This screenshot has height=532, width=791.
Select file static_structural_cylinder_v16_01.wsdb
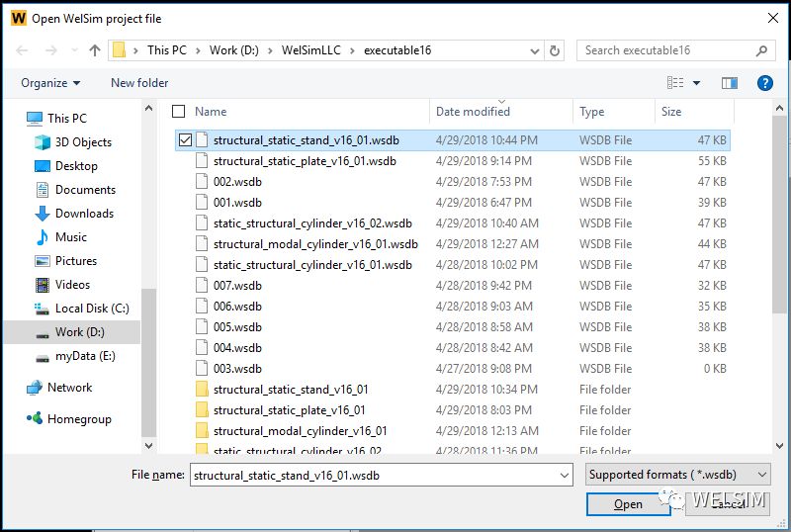pos(453,264)
